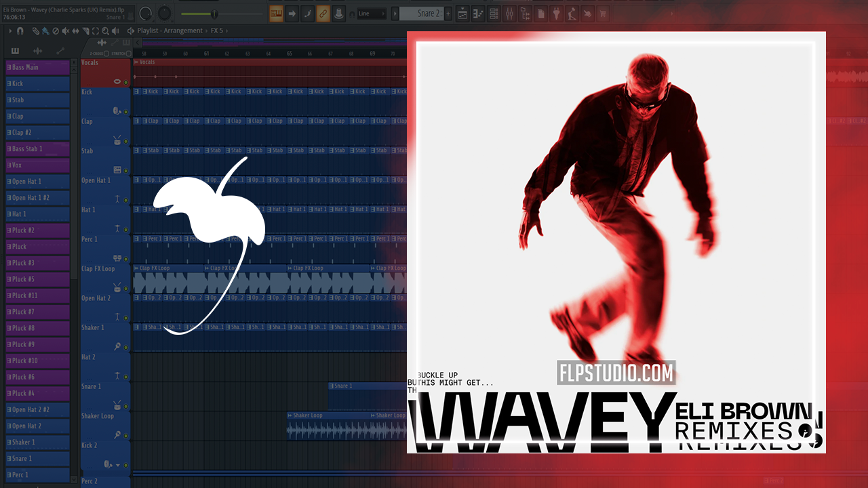Image resolution: width=868 pixels, height=488 pixels.
Task: Open the content library shopping cart
Action: (x=601, y=14)
